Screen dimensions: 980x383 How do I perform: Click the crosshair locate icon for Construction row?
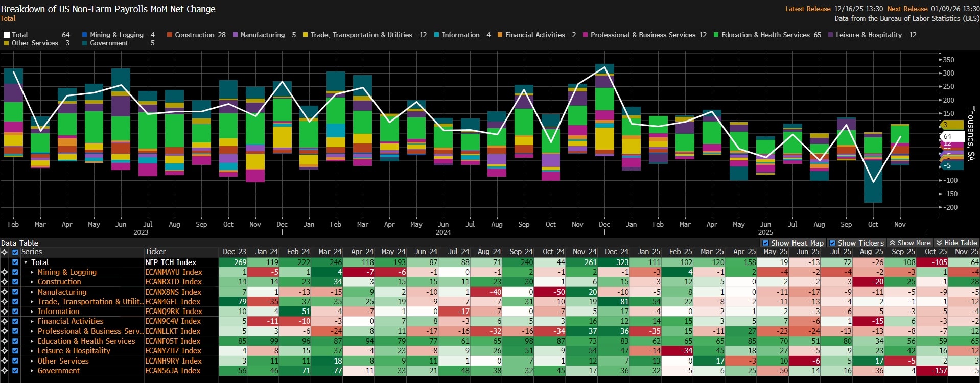[5, 282]
